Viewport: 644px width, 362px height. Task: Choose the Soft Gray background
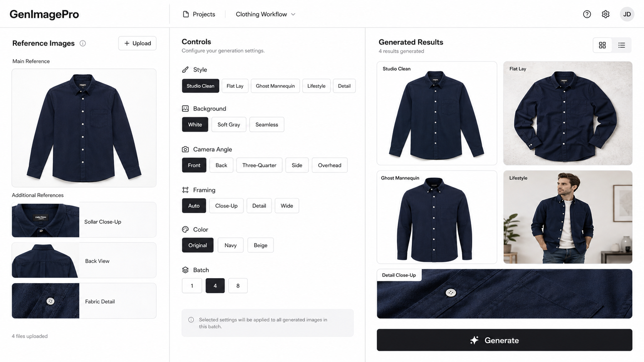(229, 125)
